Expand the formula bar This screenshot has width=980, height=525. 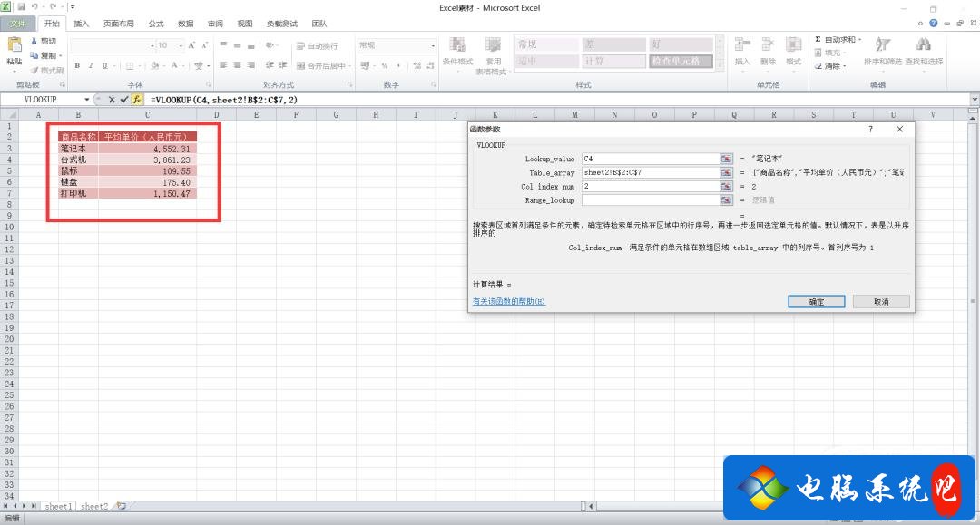[975, 99]
